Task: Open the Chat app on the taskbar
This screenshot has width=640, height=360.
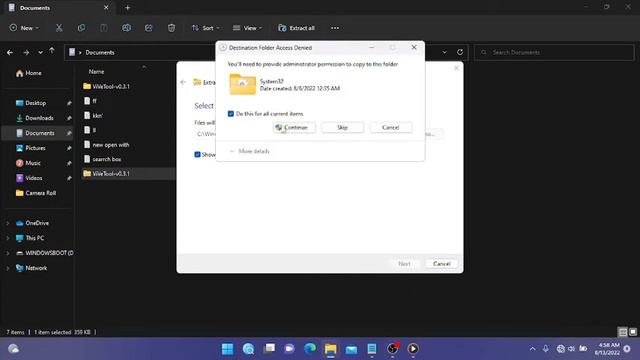Action: coord(289,349)
